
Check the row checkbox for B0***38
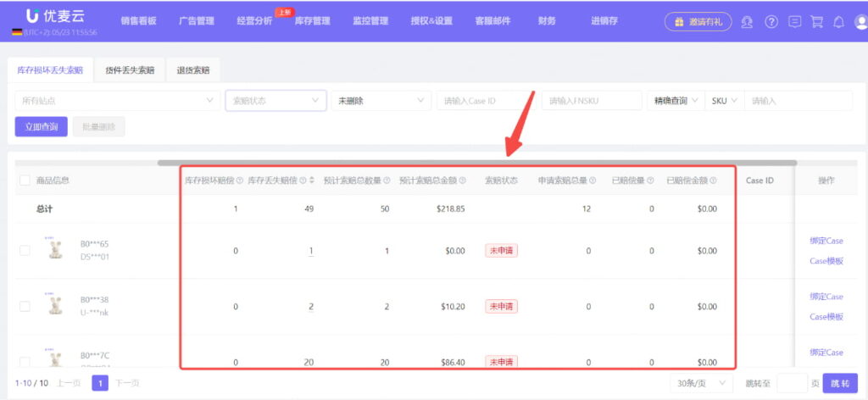(x=25, y=306)
